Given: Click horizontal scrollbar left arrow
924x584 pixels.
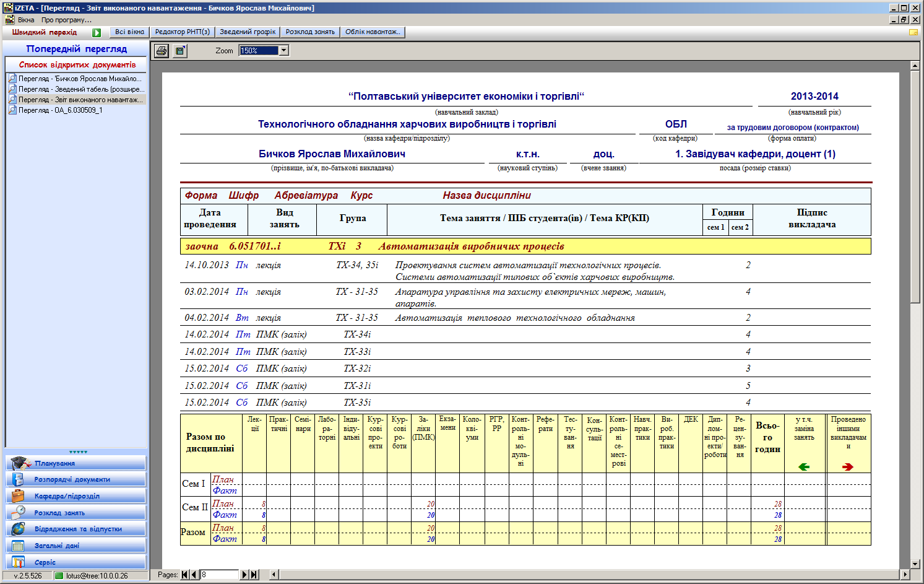Looking at the screenshot, I should tap(273, 575).
